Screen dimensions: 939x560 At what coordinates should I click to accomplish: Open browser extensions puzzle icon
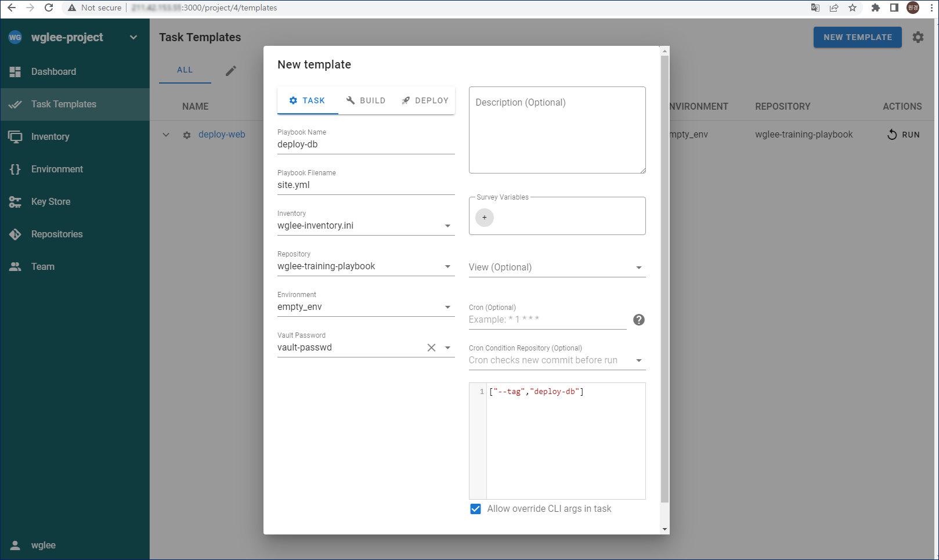click(x=876, y=8)
